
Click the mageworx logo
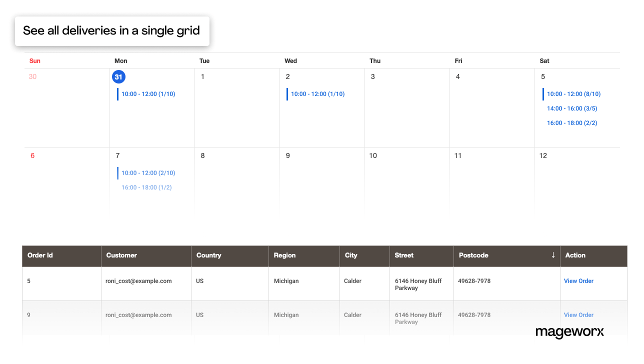[569, 332]
